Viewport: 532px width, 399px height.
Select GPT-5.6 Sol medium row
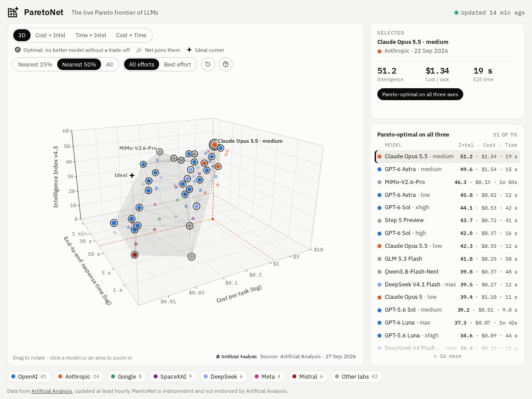tap(447, 310)
